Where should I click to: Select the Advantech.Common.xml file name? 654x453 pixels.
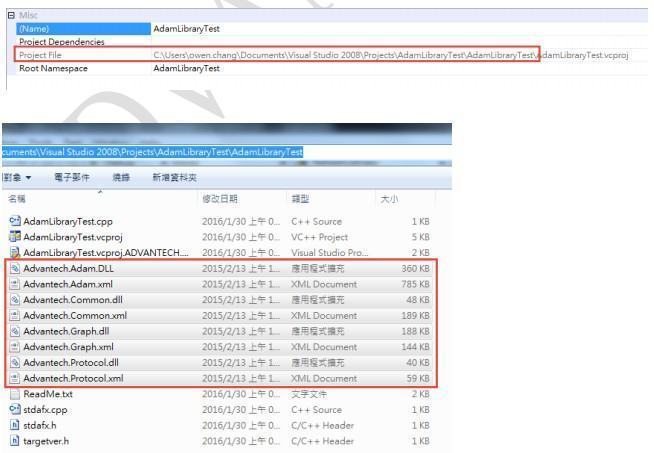coord(75,316)
